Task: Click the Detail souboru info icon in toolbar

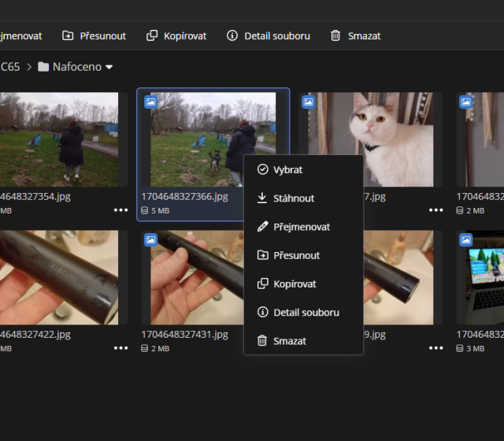Action: (232, 36)
